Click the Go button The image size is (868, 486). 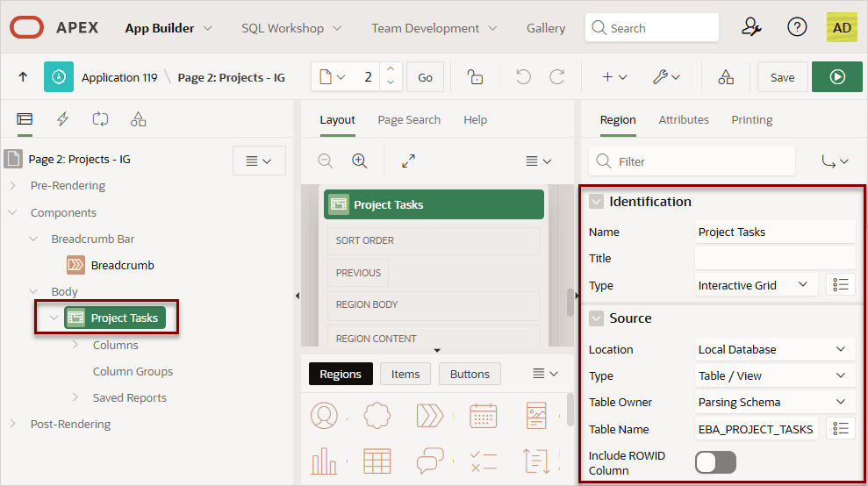[x=425, y=77]
